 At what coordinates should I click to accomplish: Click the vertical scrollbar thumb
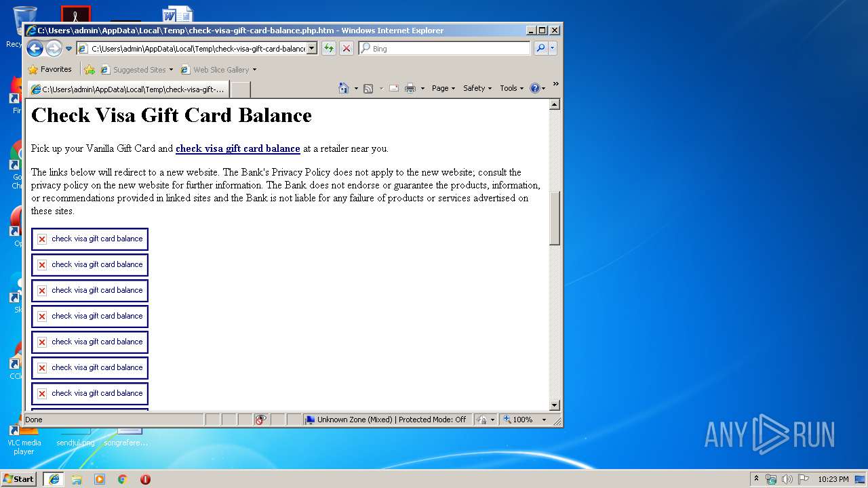point(555,218)
